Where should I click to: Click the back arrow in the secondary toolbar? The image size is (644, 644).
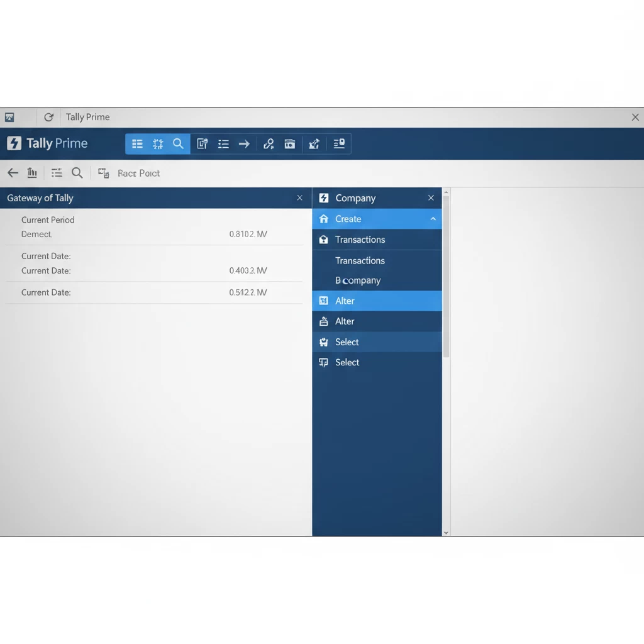pyautogui.click(x=13, y=172)
